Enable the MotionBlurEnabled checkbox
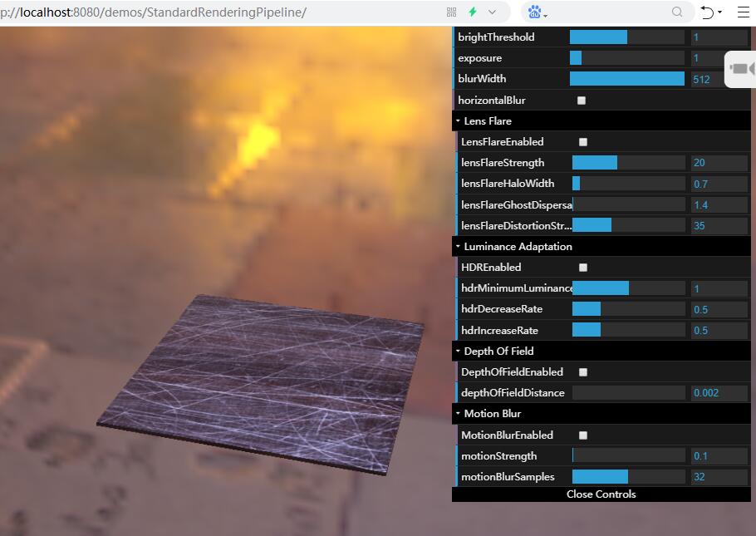 tap(583, 435)
